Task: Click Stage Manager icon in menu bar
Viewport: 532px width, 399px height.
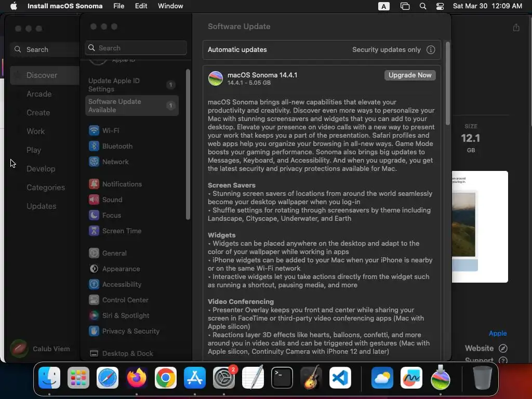Action: pos(405,6)
